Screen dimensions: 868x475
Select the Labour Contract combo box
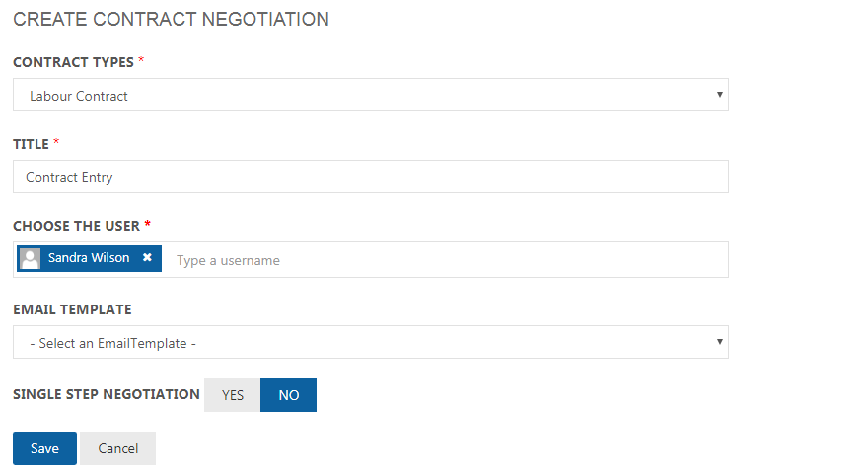point(370,95)
